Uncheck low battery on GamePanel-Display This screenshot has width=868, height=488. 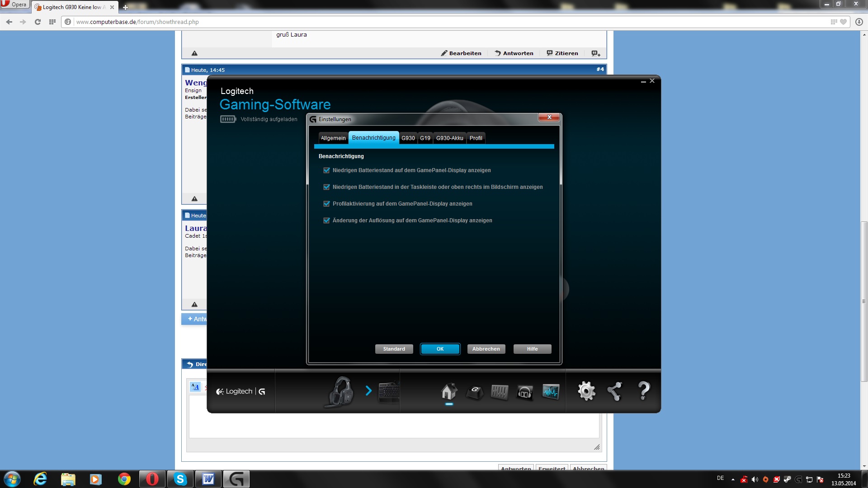(326, 170)
